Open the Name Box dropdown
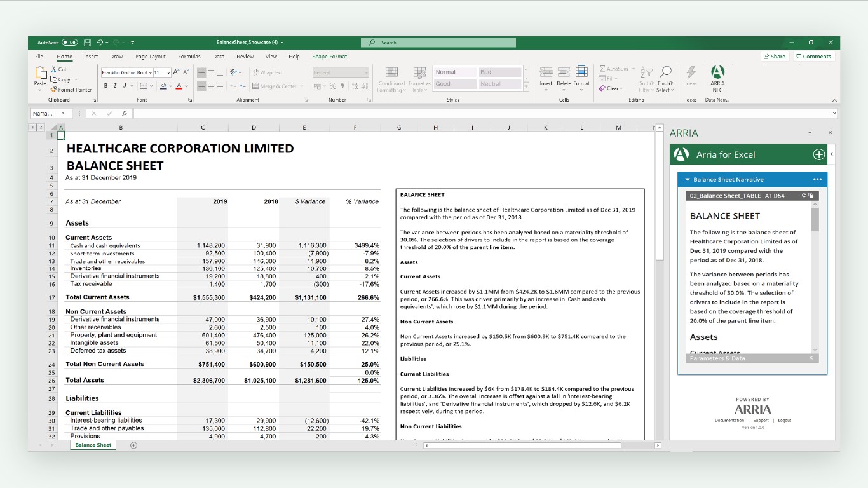The height and width of the screenshot is (488, 868). pos(63,114)
